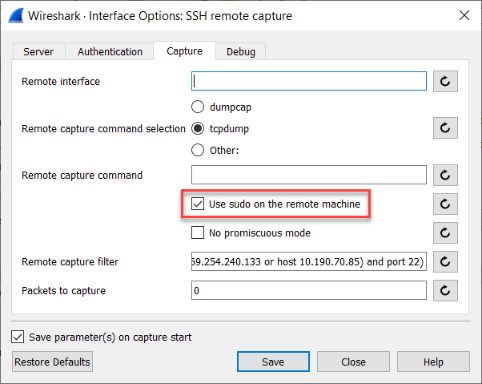The height and width of the screenshot is (384, 482).
Task: Click the 'Remote capture command selection' label
Action: coord(103,129)
